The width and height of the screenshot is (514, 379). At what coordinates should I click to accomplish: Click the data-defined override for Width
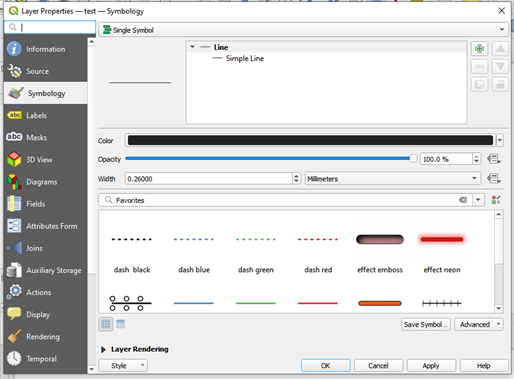[x=494, y=179]
